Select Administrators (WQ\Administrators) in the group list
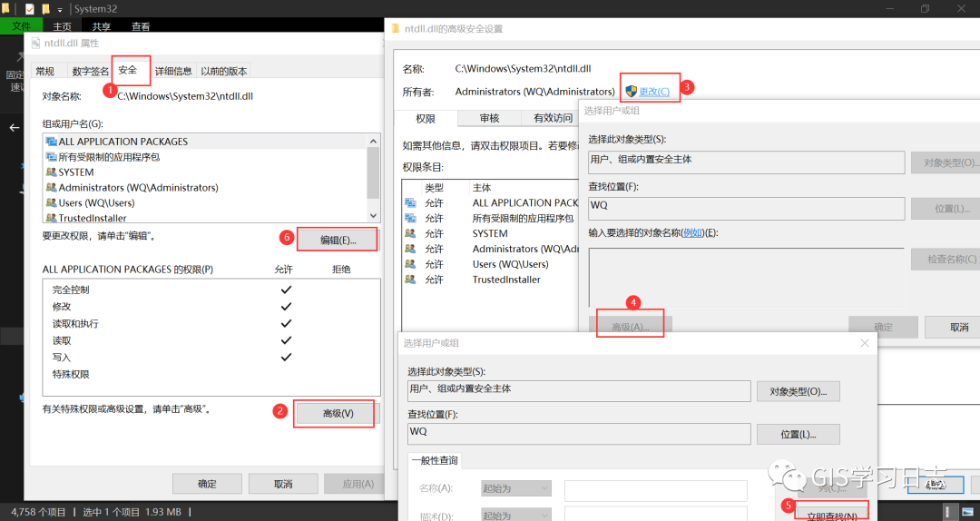Screen dimensions: 980x521 tap(206, 188)
